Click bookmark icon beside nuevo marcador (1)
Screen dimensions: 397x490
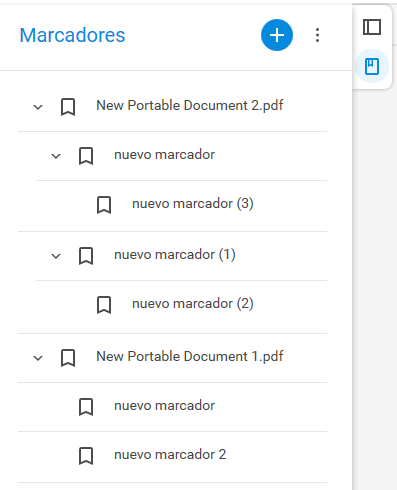(x=86, y=256)
